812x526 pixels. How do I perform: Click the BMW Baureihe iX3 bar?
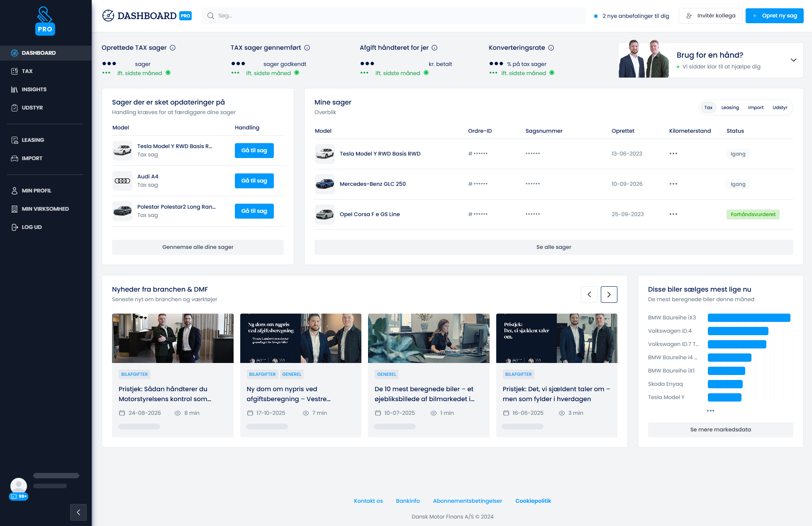pos(749,318)
